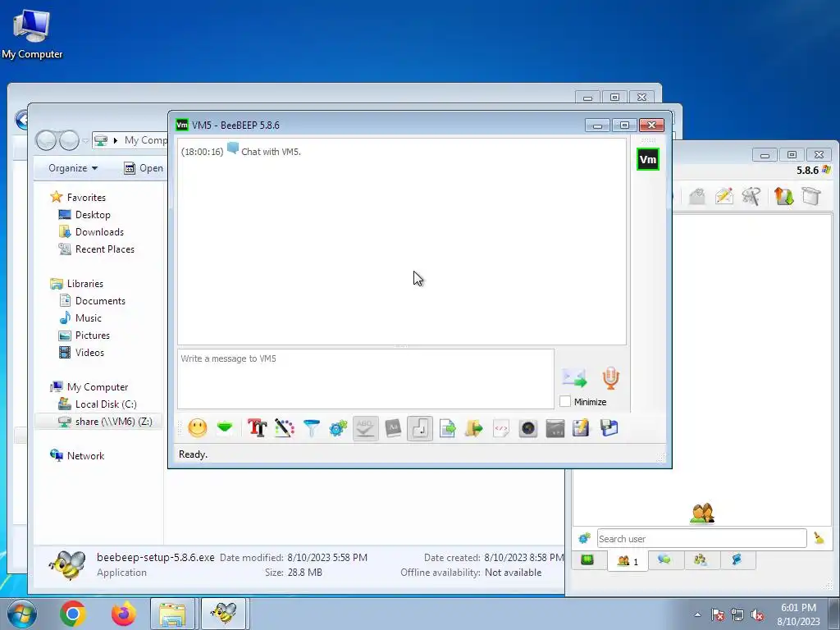Click the VM5 user avatar in chat window
Image resolution: width=840 pixels, height=630 pixels.
coord(648,159)
